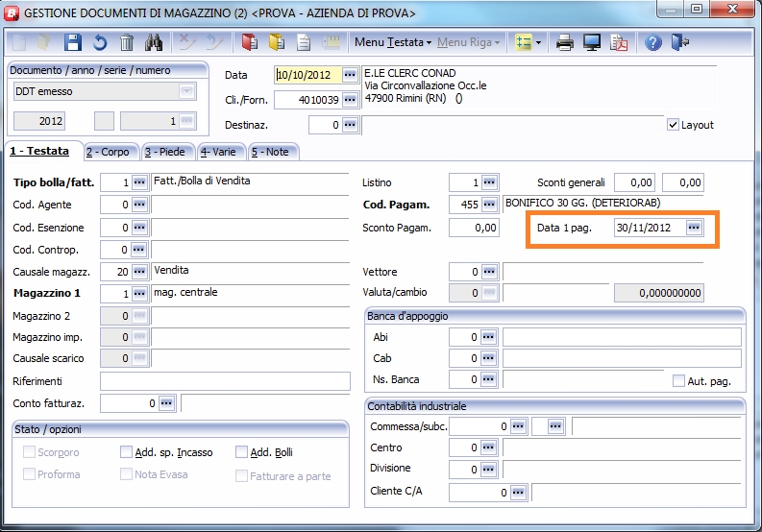Click lookup button next to Cod. Pagam. field
This screenshot has height=532, width=762.
[x=489, y=205]
